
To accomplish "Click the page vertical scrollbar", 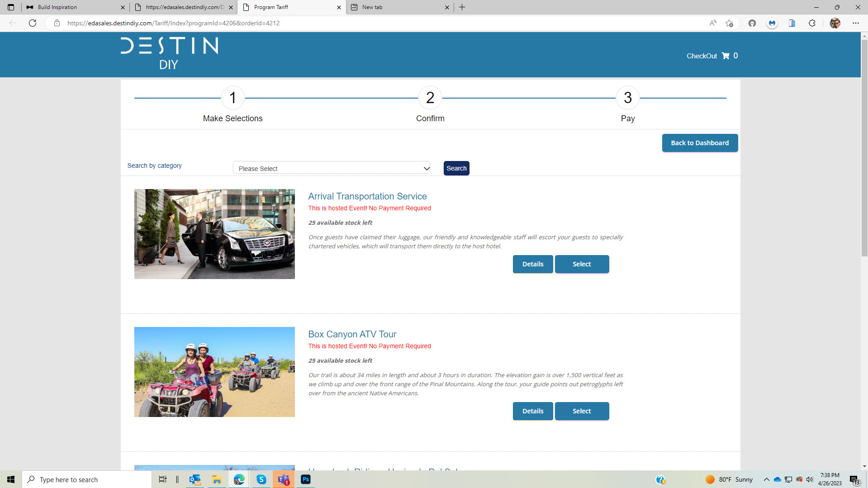I will coord(864,148).
